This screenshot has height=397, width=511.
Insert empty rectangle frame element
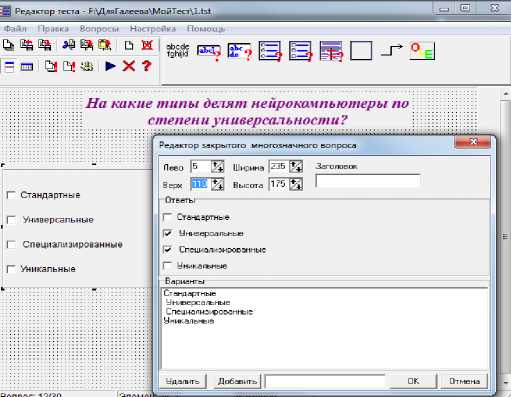361,51
